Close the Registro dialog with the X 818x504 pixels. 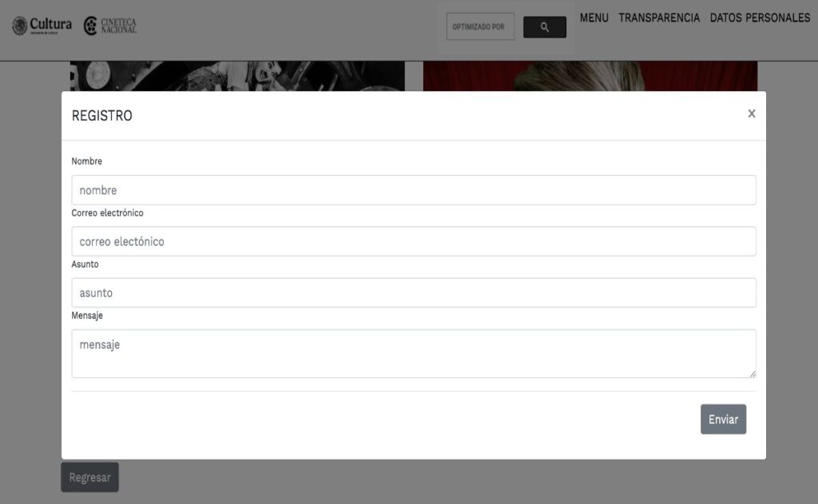pyautogui.click(x=751, y=113)
